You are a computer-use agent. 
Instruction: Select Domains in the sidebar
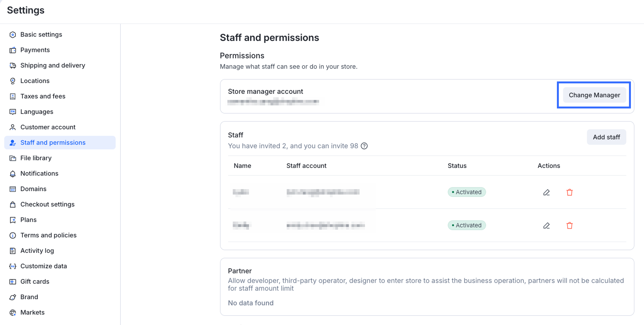click(x=33, y=189)
